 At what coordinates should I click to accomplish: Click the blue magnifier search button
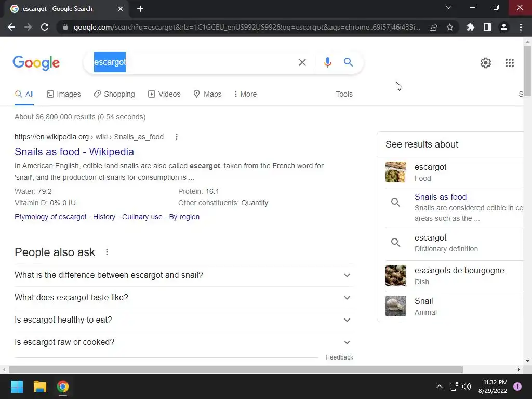click(x=348, y=62)
